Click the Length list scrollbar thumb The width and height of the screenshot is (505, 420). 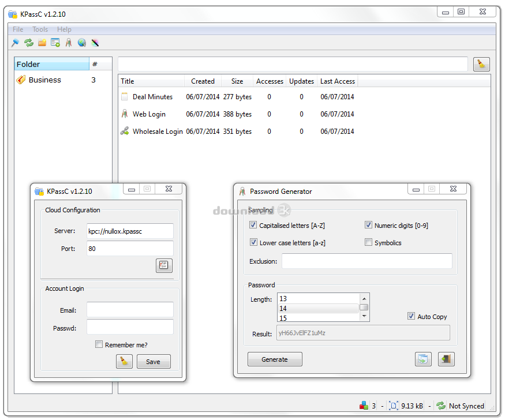[x=364, y=307]
